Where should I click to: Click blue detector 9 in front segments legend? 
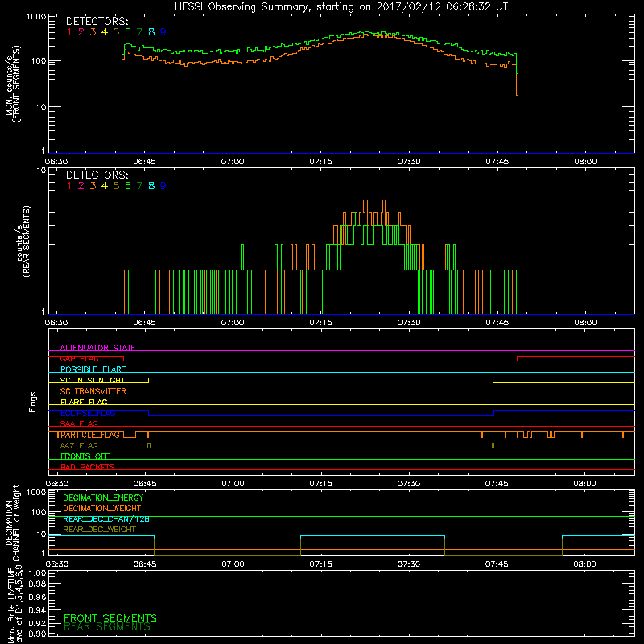click(x=163, y=32)
